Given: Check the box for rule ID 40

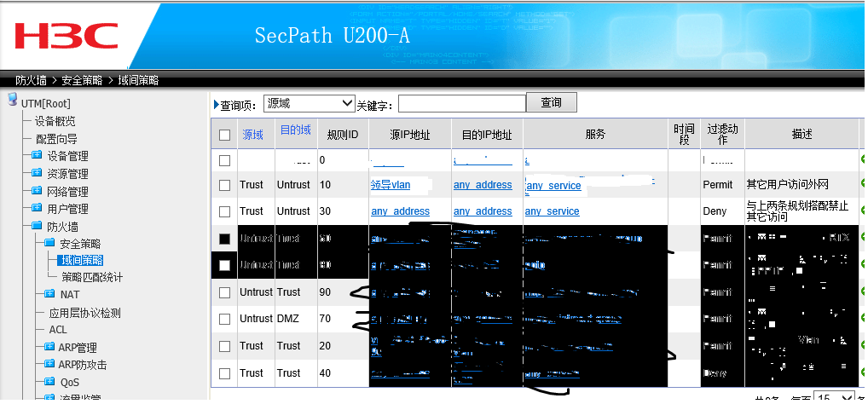Looking at the screenshot, I should click(x=225, y=373).
